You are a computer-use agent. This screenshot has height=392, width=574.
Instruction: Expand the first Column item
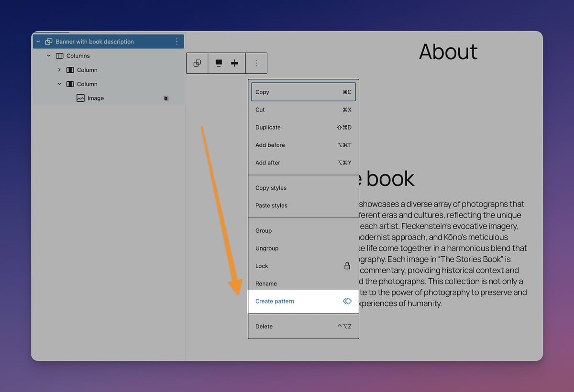(59, 70)
